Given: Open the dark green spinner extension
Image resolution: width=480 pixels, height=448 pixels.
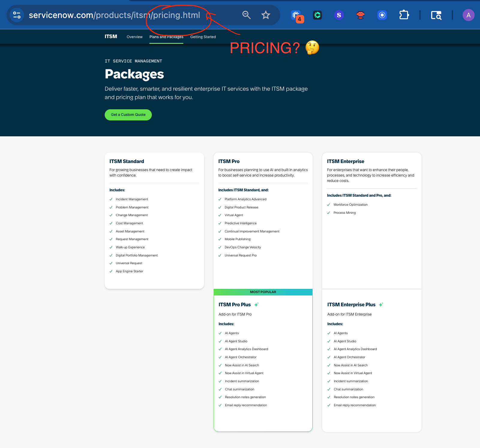Looking at the screenshot, I should click(317, 15).
